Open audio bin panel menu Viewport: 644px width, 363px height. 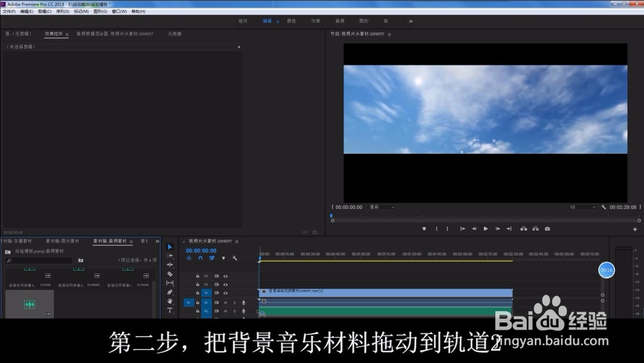pos(131,241)
